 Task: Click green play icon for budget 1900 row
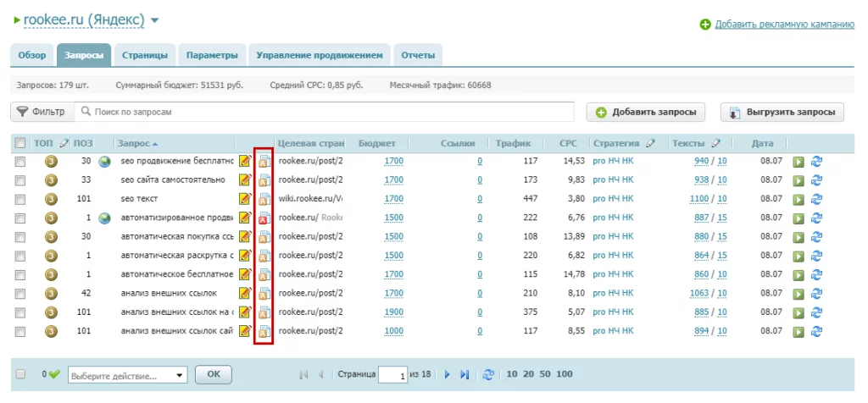(798, 312)
